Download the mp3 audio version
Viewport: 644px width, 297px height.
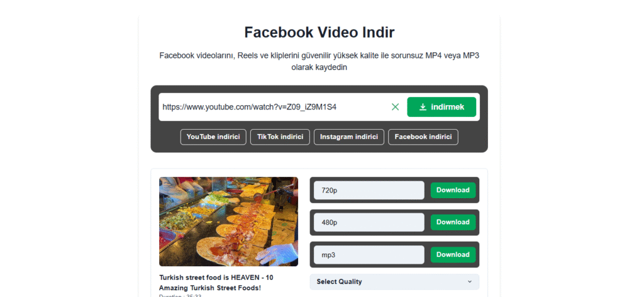453,255
